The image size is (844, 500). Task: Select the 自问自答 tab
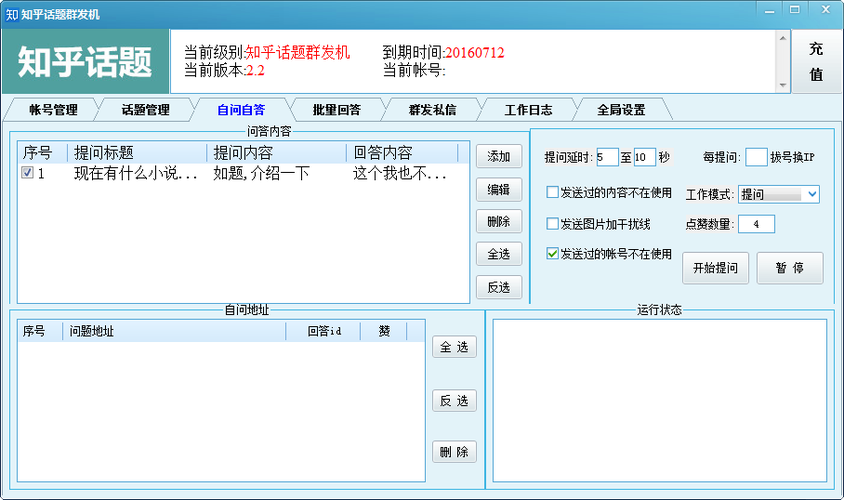click(241, 110)
